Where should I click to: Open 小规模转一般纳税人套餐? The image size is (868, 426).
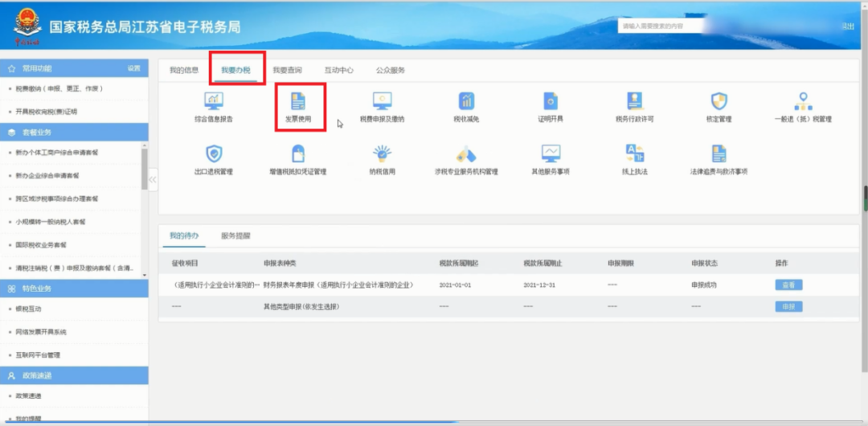click(x=51, y=222)
